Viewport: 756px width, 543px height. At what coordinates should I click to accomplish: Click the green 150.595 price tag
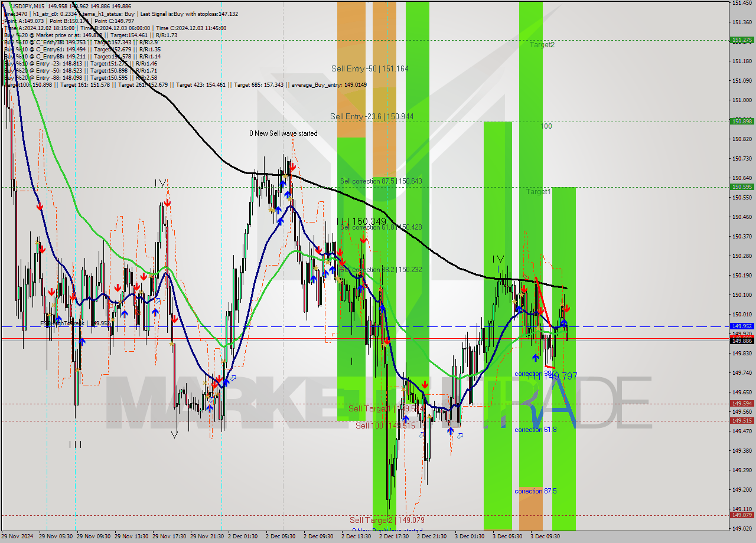pos(742,187)
